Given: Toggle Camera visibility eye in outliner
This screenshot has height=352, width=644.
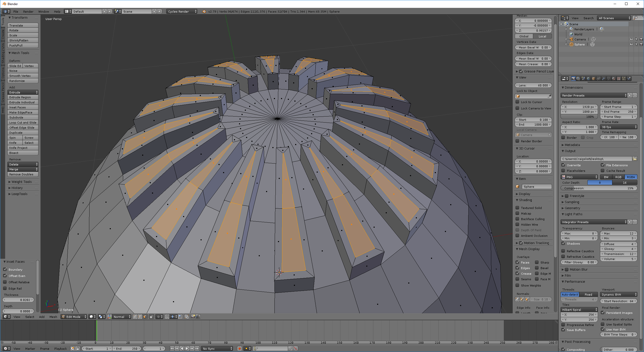Looking at the screenshot, I should click(631, 39).
